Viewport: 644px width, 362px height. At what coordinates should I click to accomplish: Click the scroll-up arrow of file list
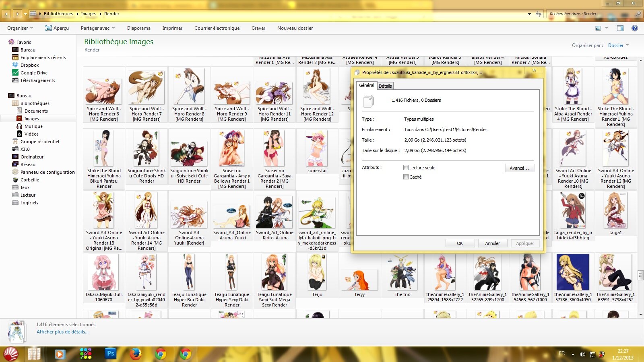tap(640, 60)
